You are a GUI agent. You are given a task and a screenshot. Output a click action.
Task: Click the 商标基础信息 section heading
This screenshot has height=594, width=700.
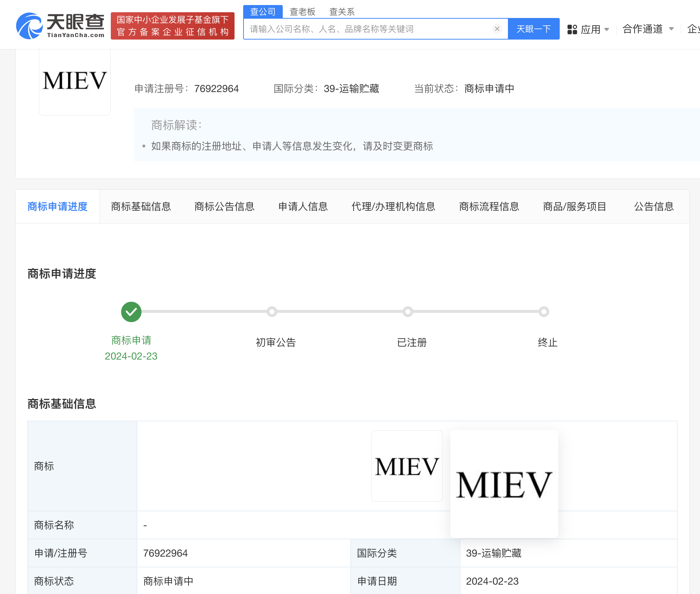(62, 403)
